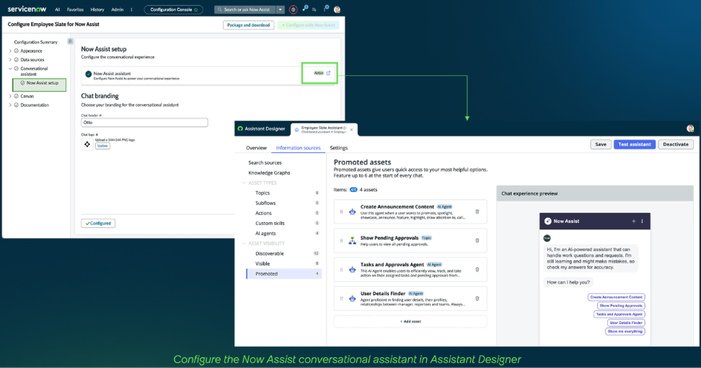The width and height of the screenshot is (701, 368).
Task: Click drag handle of User Details Finder
Action: click(x=341, y=299)
